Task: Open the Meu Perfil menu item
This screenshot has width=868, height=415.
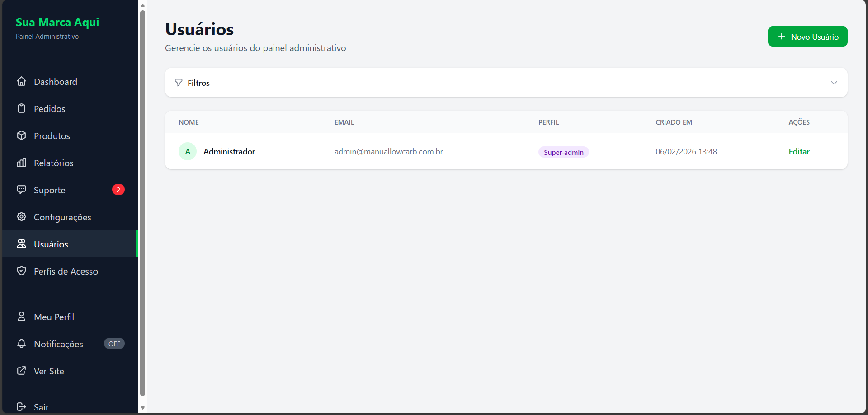Action: point(54,317)
